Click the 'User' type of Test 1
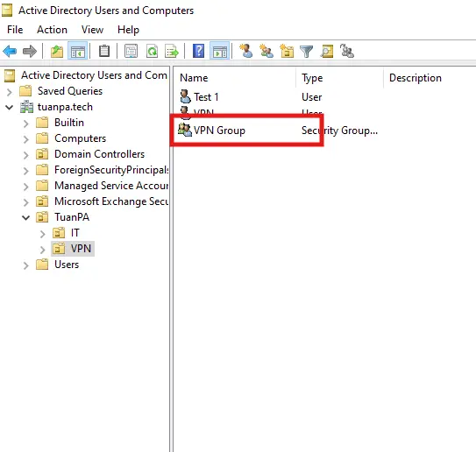Screen dimensions: 476x452 click(x=311, y=97)
